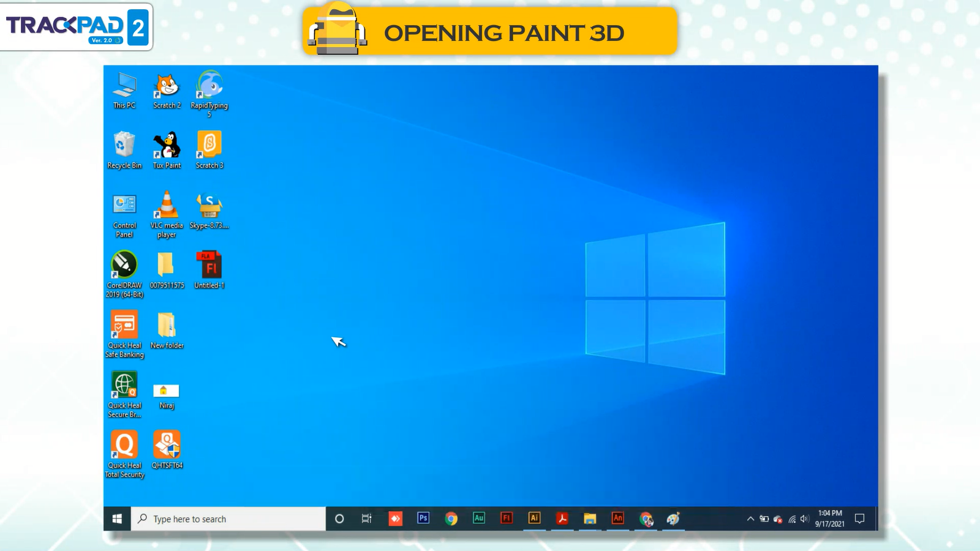This screenshot has width=980, height=551.
Task: Open Task View on the taskbar
Action: click(x=367, y=519)
